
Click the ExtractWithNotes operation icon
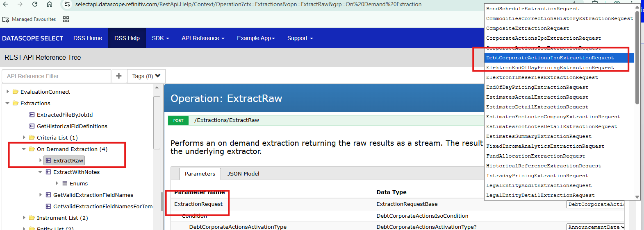click(48, 172)
